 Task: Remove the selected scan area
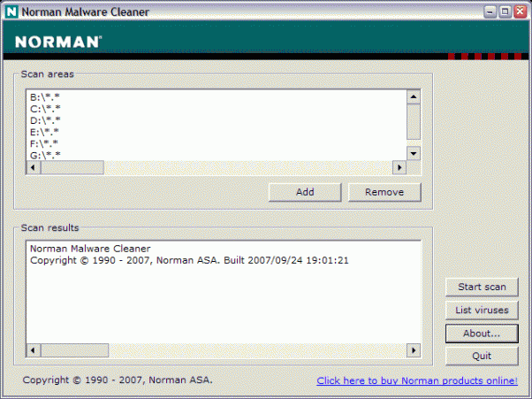(384, 192)
